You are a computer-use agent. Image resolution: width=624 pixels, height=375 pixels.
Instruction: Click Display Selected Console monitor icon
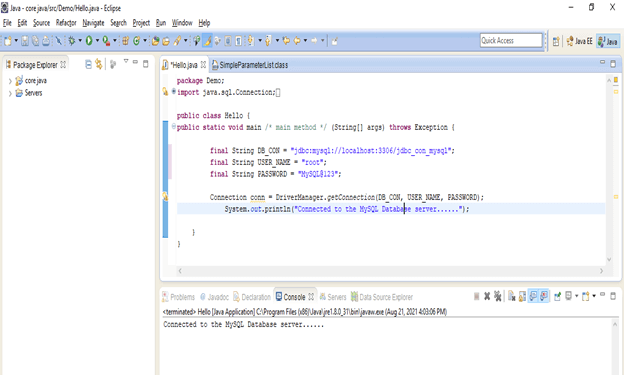coord(569,296)
